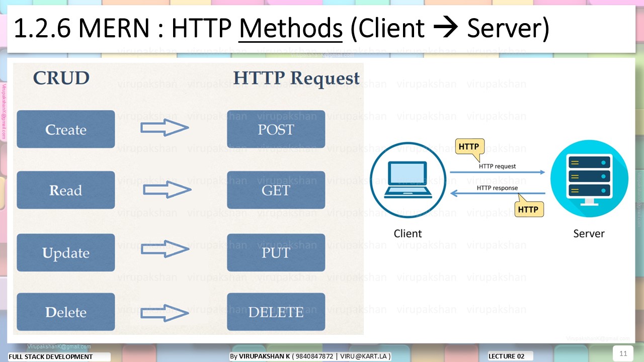Click the Server label text
This screenshot has width=644, height=362.
(x=589, y=233)
